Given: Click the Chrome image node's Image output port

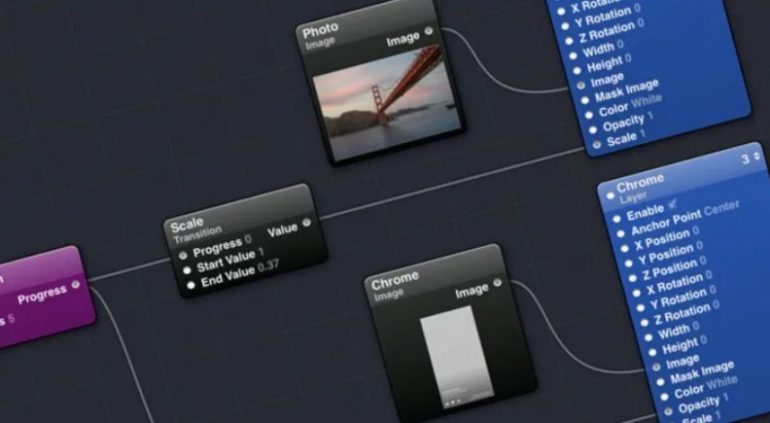Looking at the screenshot, I should click(x=497, y=282).
